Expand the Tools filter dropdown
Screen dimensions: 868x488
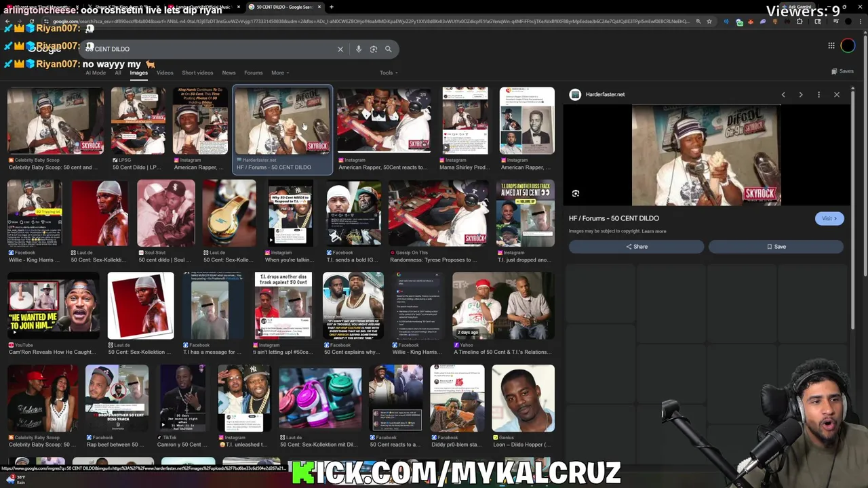coord(389,73)
